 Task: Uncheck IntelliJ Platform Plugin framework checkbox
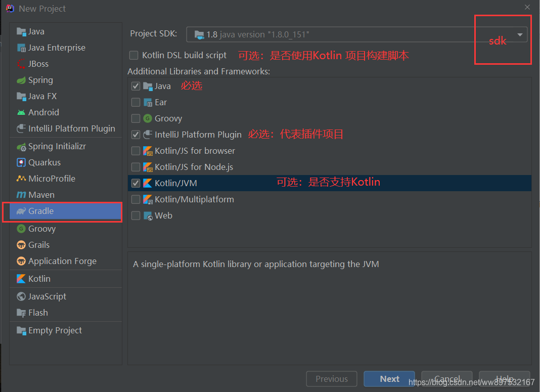136,135
